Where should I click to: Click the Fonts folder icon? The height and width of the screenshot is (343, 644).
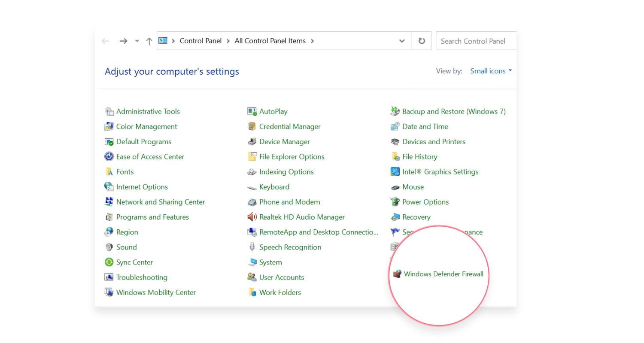[x=109, y=171]
